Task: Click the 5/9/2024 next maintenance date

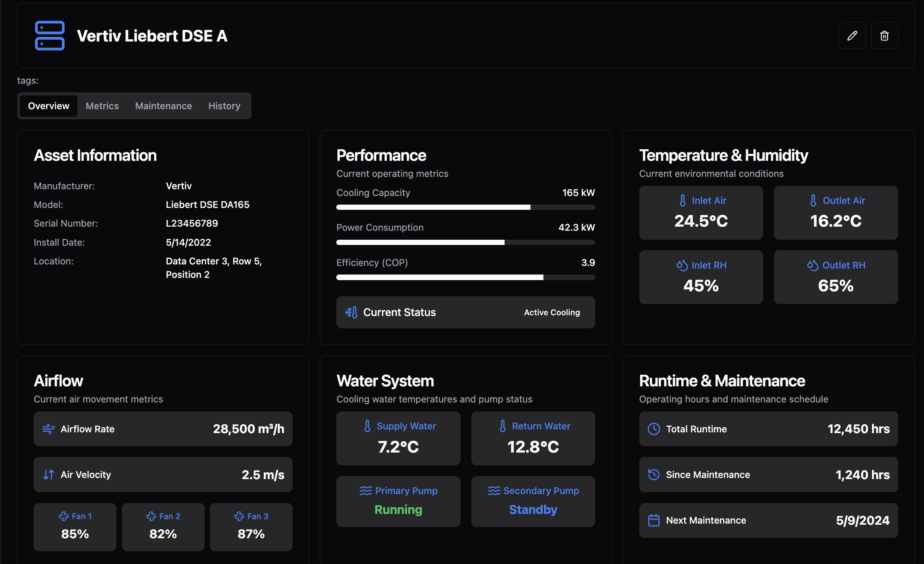Action: (x=863, y=521)
